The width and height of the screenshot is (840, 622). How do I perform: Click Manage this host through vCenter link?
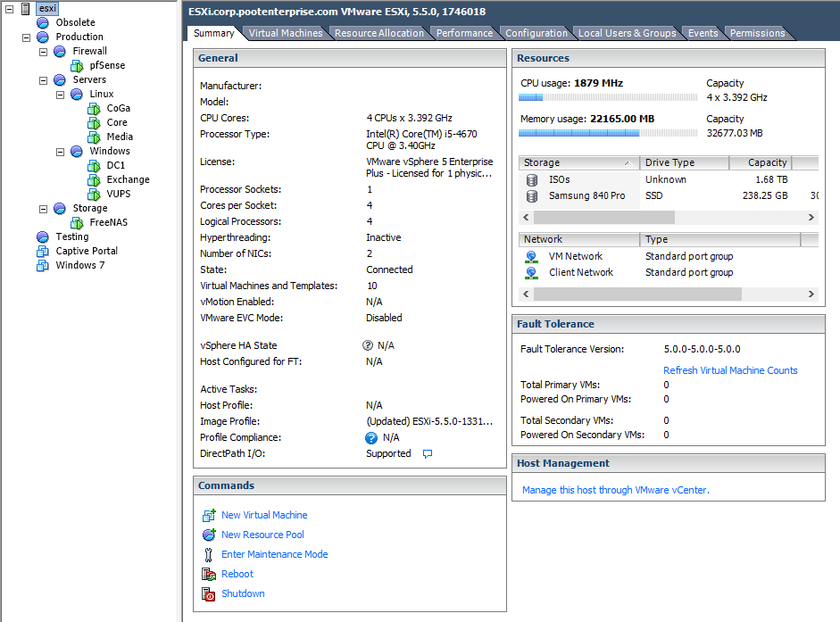pyautogui.click(x=616, y=490)
